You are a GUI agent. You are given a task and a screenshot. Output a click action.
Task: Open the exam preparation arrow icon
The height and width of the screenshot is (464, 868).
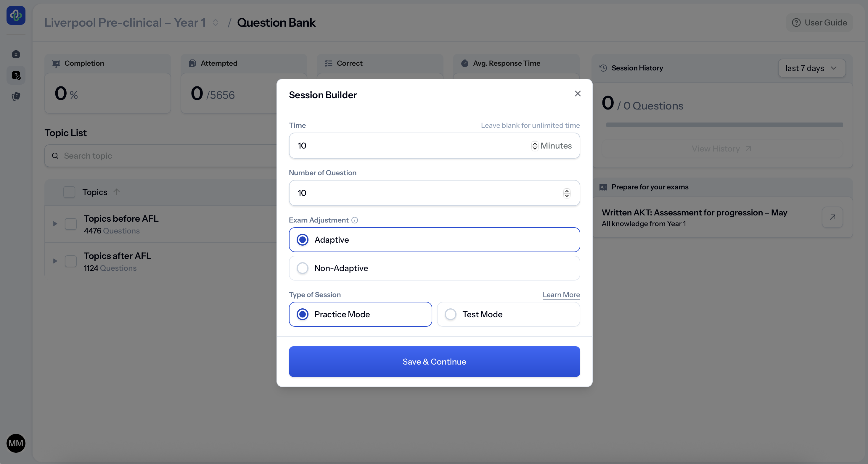pyautogui.click(x=832, y=217)
